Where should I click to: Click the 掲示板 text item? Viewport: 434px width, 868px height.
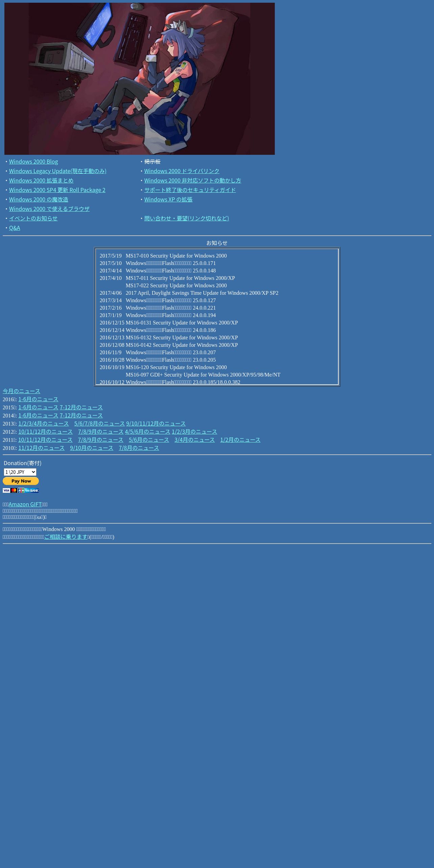click(x=152, y=162)
